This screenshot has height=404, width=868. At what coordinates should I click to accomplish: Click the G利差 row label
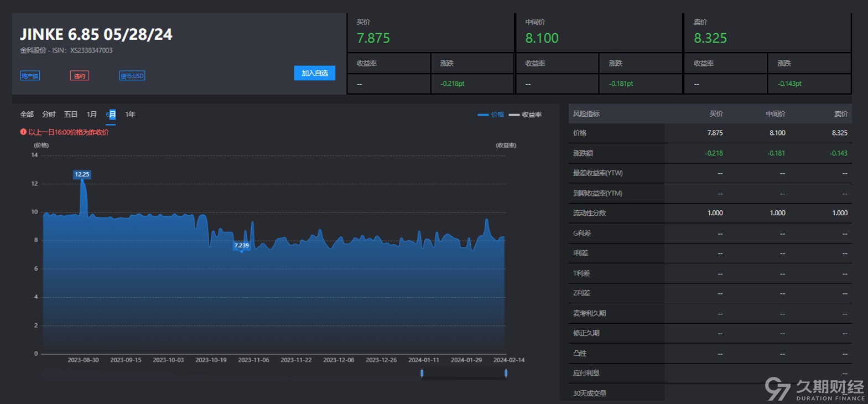coord(582,233)
